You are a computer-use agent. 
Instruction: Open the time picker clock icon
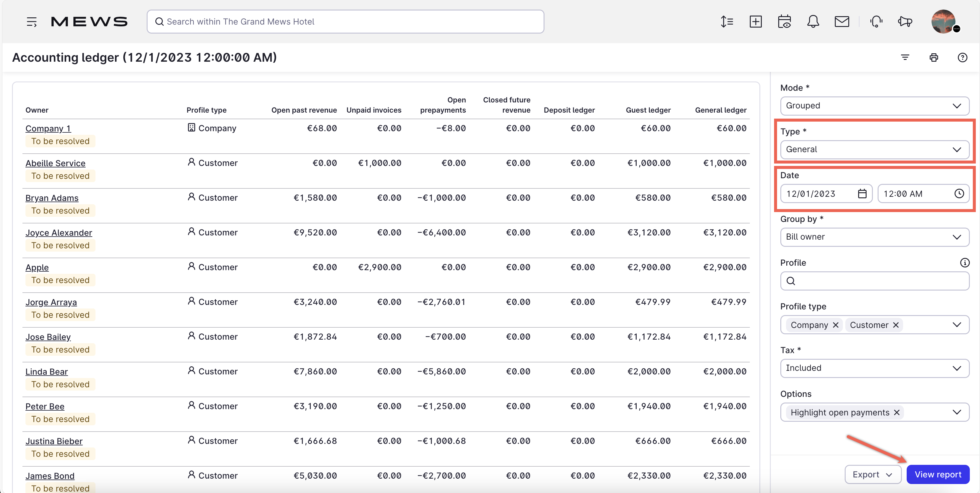(x=959, y=194)
